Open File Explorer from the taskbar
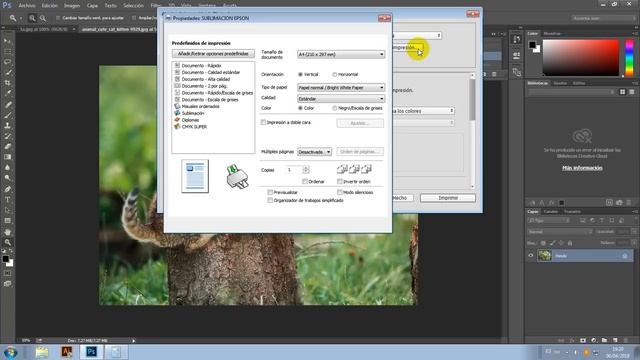 42,352
